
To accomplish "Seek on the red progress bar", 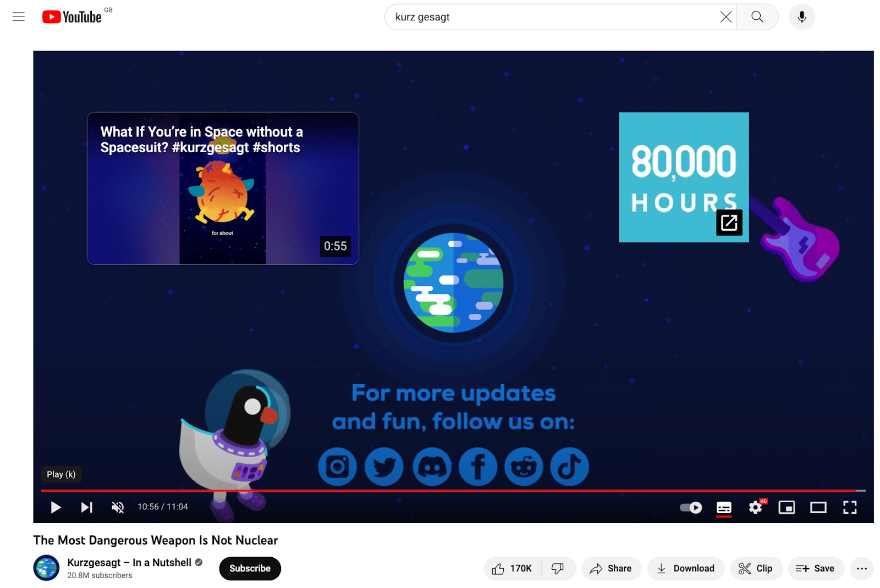I will coord(453,490).
